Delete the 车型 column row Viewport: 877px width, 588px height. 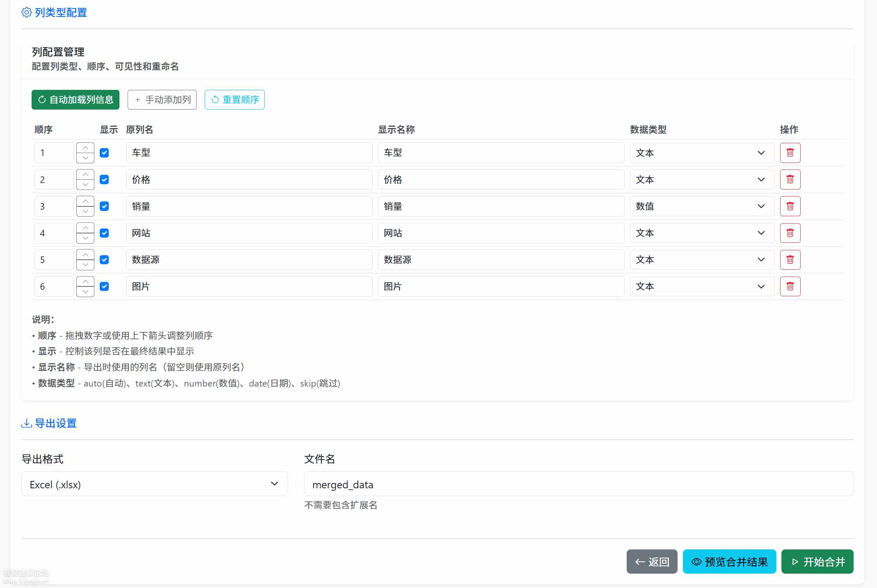click(x=790, y=153)
